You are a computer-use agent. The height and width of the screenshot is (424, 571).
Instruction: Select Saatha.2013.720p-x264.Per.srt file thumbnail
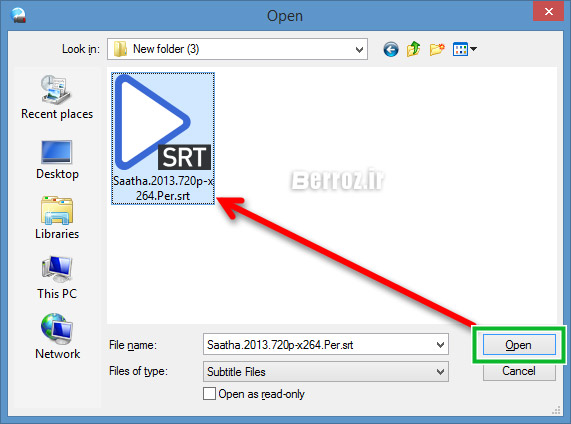[163, 138]
